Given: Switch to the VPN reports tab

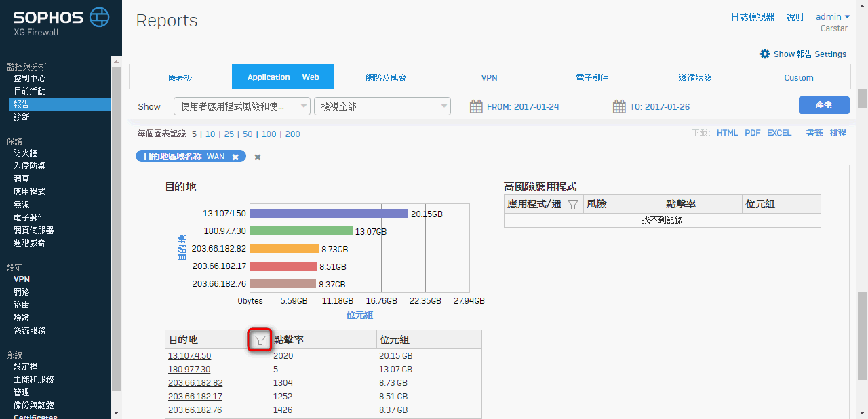Looking at the screenshot, I should coord(489,77).
